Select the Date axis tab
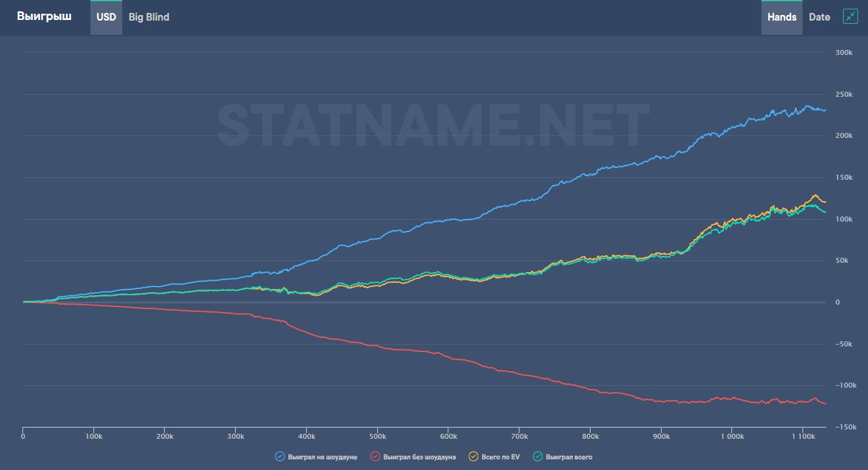 click(x=819, y=17)
